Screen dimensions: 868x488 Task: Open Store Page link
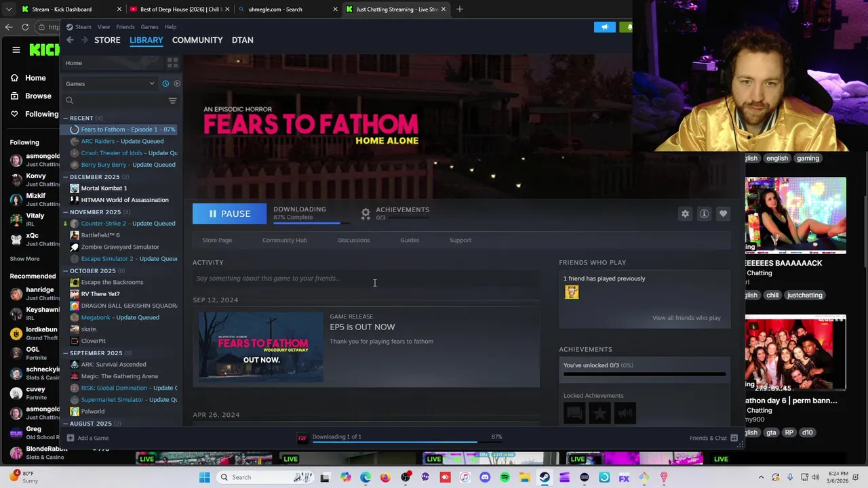point(217,240)
